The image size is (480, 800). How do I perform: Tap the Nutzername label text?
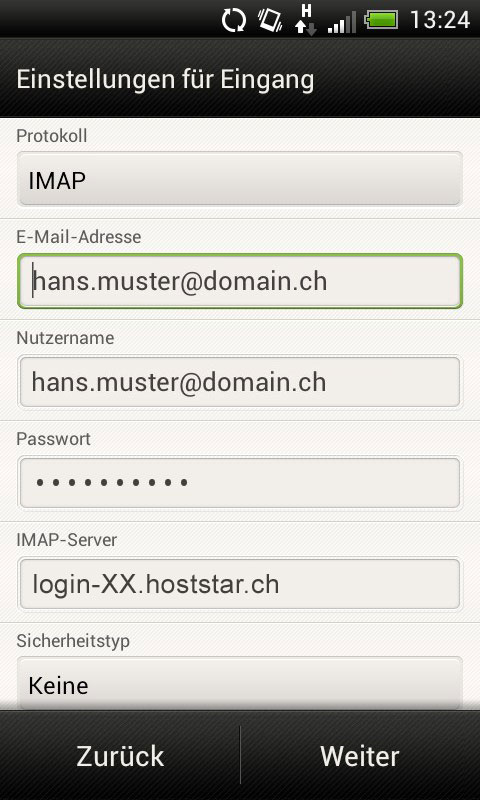point(65,338)
